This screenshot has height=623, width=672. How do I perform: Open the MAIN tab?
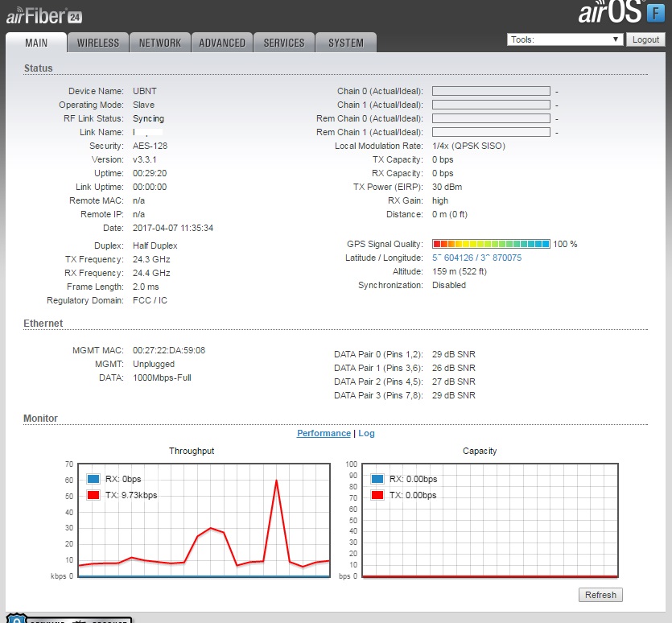(x=36, y=43)
